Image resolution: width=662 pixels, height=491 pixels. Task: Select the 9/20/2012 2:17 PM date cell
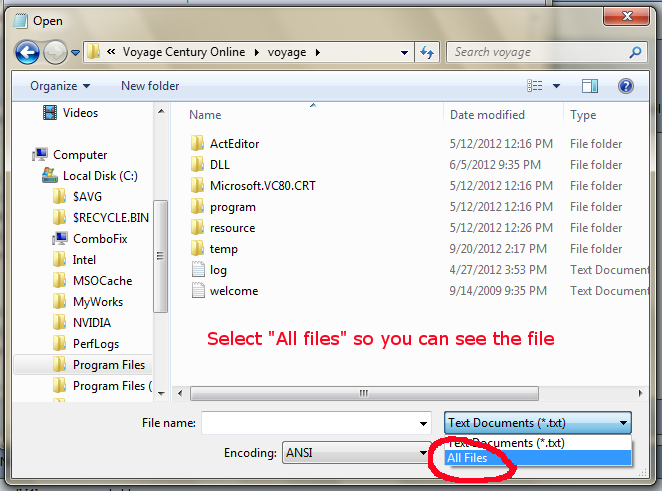click(x=498, y=249)
